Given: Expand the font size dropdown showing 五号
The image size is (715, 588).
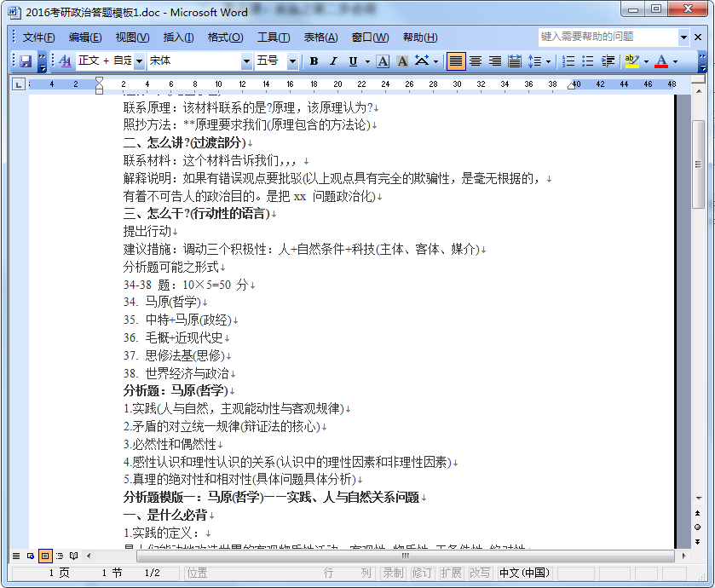Looking at the screenshot, I should click(x=293, y=61).
